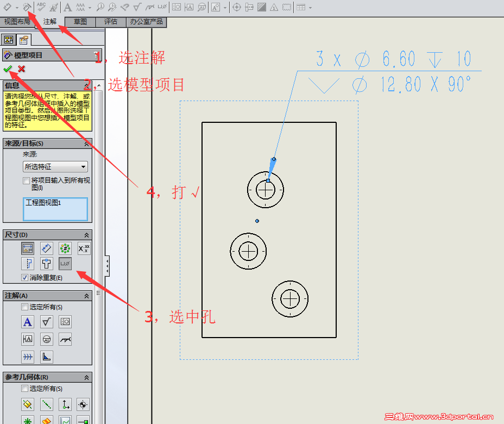Toggle 'Import items into all views' checkbox
This screenshot has height=424, width=504.
coord(26,181)
